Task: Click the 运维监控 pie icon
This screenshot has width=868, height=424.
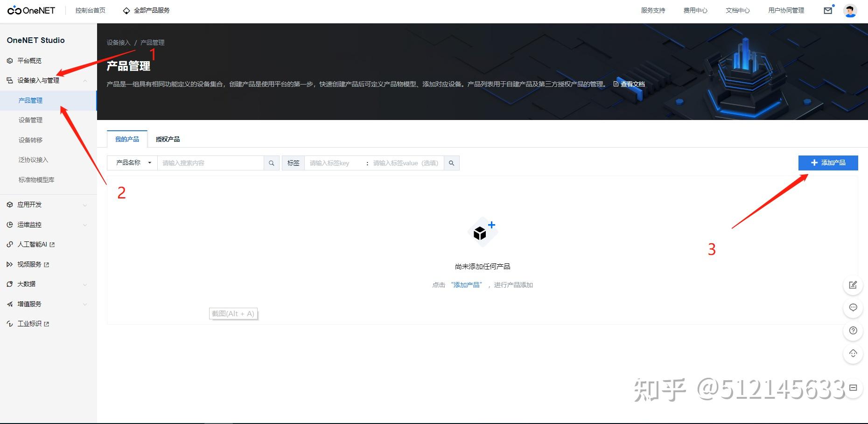Action: tap(10, 225)
